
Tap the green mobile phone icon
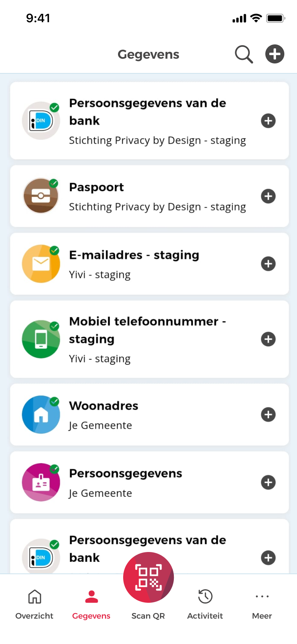41,339
